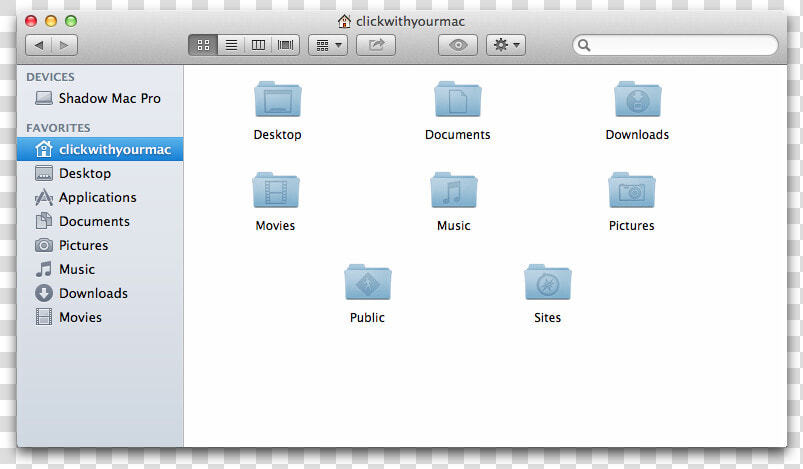The image size is (803, 469).
Task: Open Downloads from sidebar favorites
Action: coord(100,293)
